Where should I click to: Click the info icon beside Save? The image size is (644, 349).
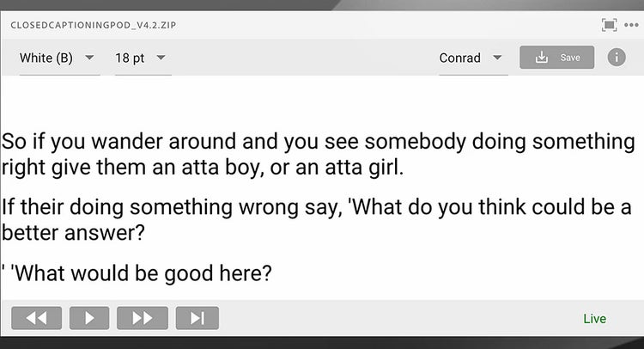[616, 58]
